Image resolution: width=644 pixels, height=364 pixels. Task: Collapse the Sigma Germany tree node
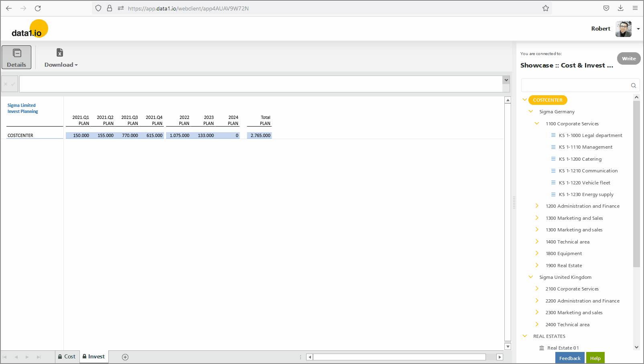(531, 111)
